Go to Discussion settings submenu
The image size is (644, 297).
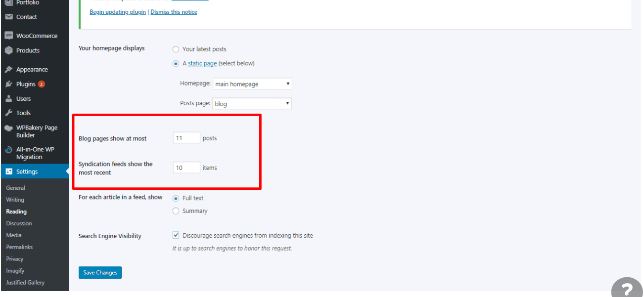point(19,223)
